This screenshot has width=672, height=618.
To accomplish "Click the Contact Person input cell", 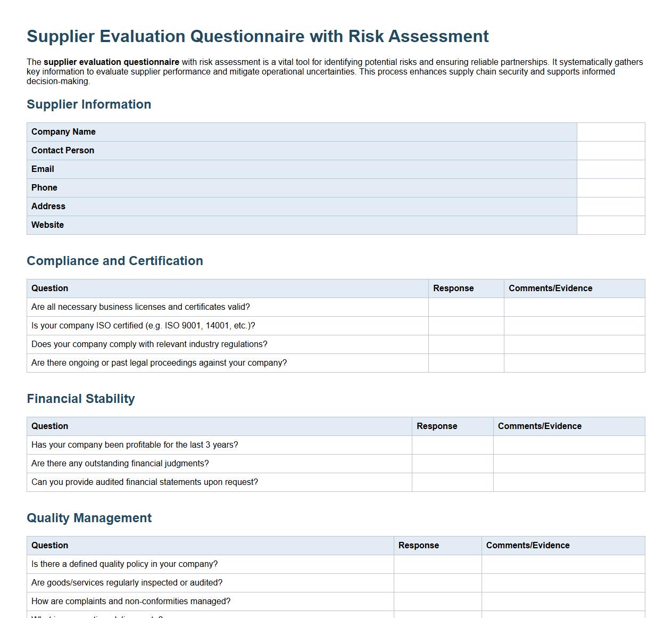I will [x=610, y=150].
